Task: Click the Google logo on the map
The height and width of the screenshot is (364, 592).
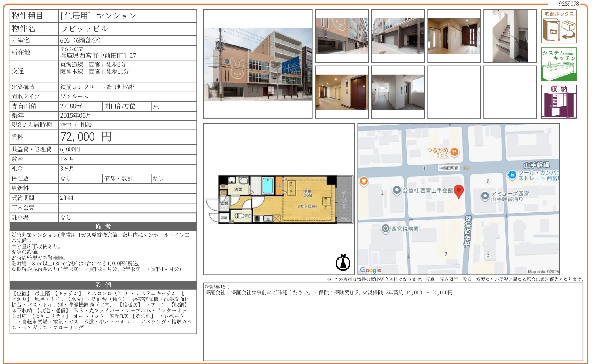Action: click(370, 270)
